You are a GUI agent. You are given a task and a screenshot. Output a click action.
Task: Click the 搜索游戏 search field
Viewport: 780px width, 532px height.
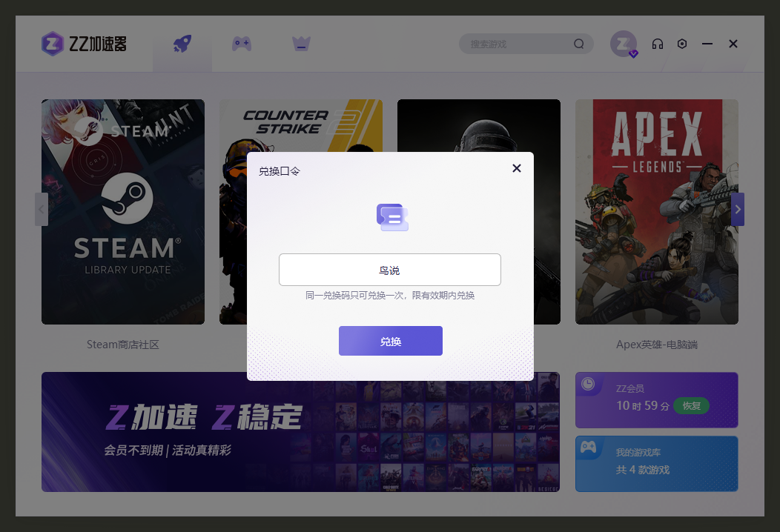526,44
